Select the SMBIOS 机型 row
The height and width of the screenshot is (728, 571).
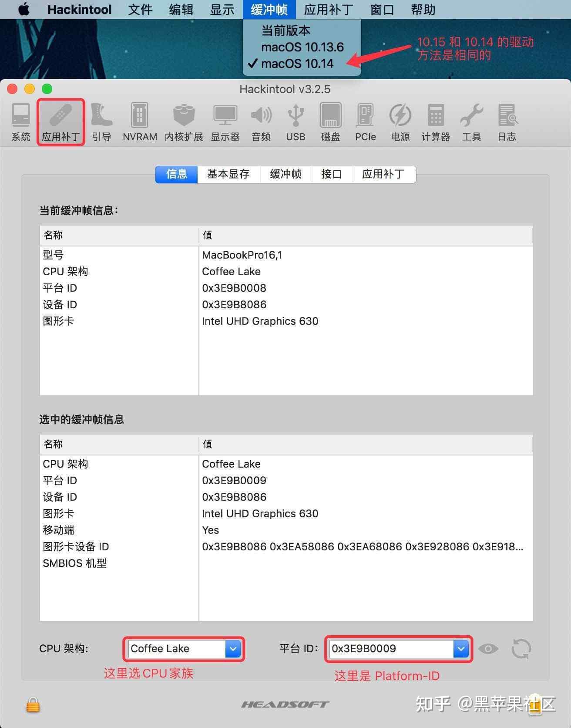pyautogui.click(x=286, y=563)
